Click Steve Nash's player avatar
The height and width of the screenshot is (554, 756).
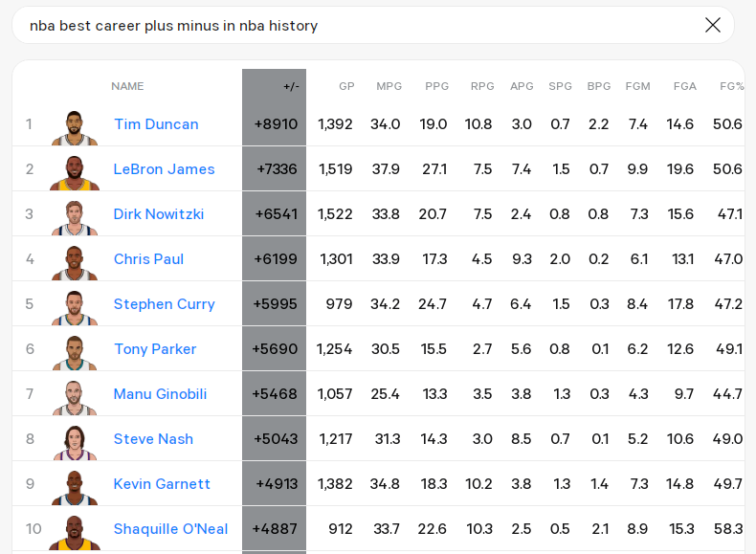click(75, 443)
